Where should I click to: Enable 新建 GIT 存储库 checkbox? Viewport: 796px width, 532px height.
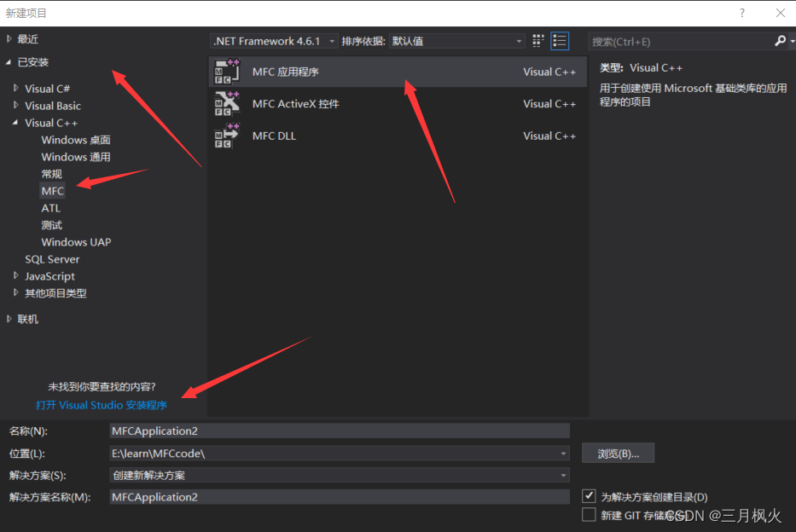[x=589, y=515]
